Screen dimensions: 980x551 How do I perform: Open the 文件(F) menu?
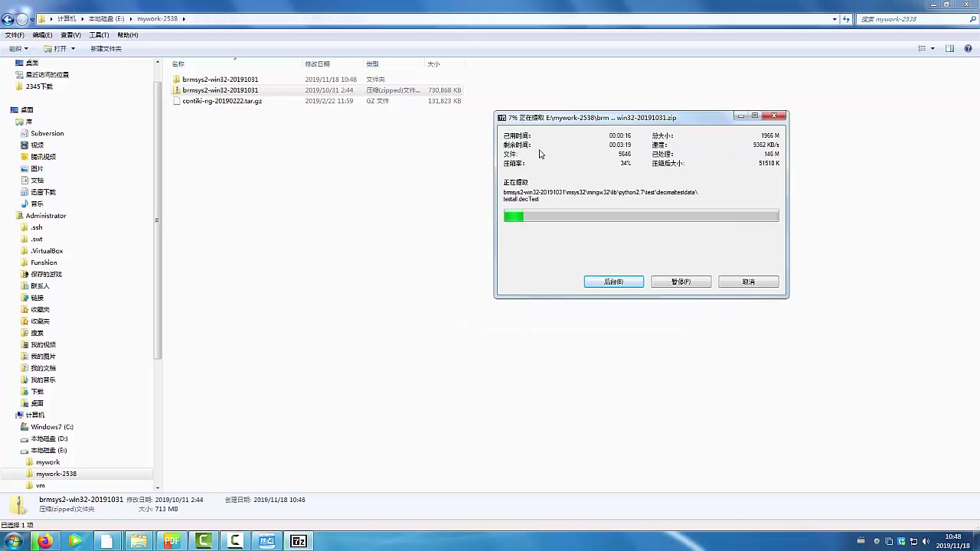[15, 35]
